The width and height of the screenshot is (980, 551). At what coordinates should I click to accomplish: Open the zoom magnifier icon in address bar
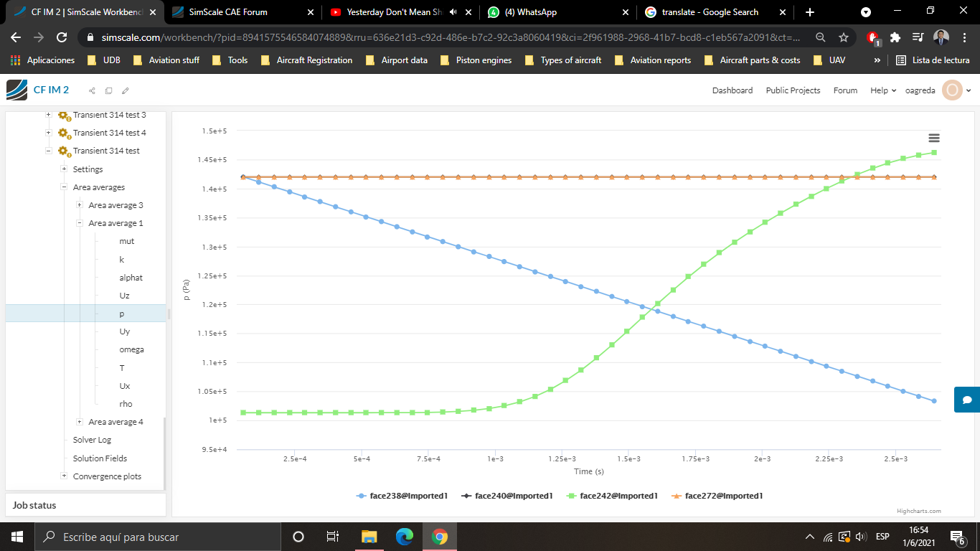[x=820, y=37]
